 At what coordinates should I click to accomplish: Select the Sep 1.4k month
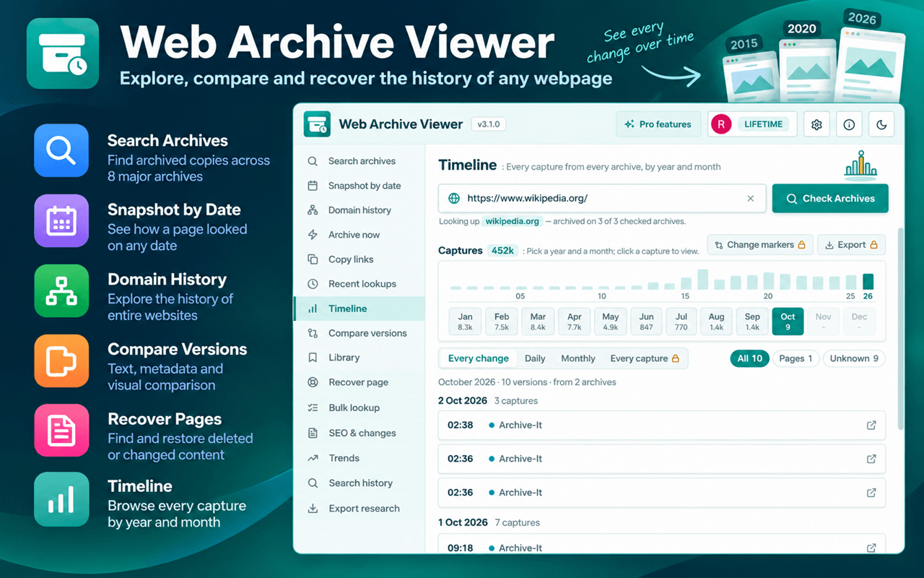click(x=752, y=322)
